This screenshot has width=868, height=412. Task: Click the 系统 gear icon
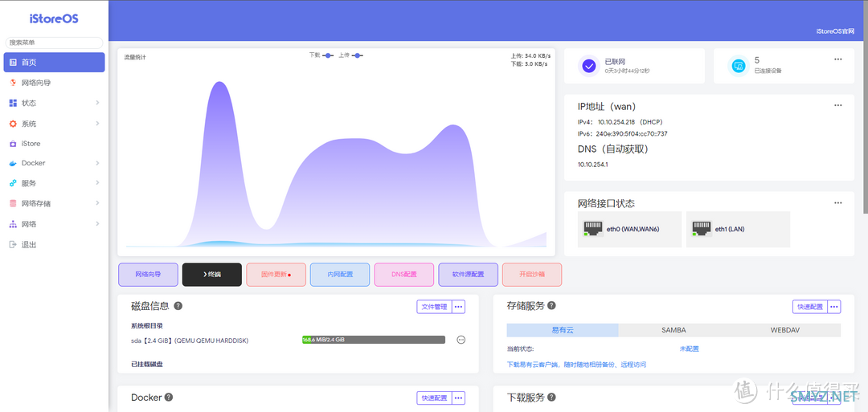click(13, 124)
